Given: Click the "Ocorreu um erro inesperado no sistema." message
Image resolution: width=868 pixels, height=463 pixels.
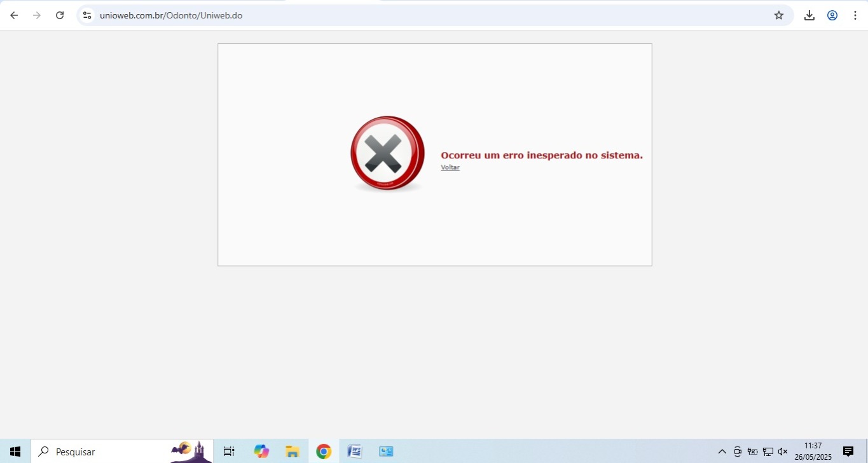Looking at the screenshot, I should (542, 155).
